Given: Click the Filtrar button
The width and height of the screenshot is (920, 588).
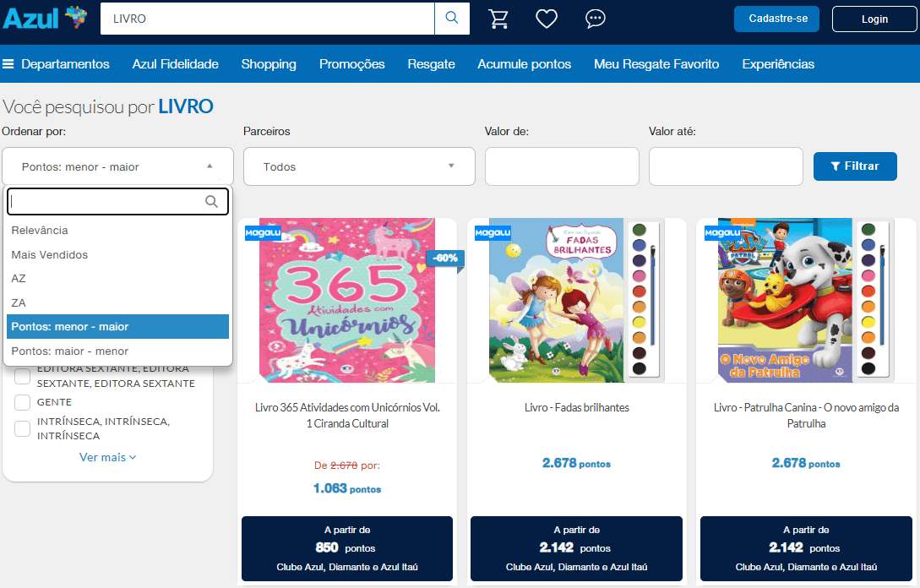Looking at the screenshot, I should pos(855,166).
